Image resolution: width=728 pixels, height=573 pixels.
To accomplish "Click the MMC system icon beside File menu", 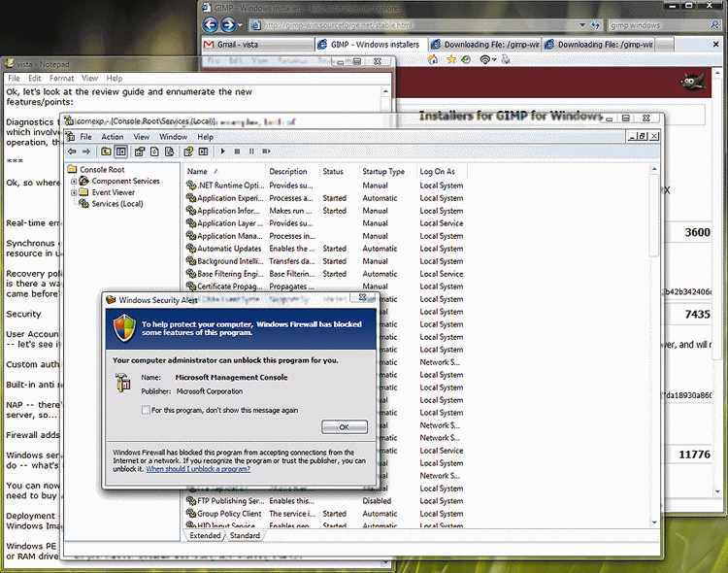I will click(x=71, y=137).
